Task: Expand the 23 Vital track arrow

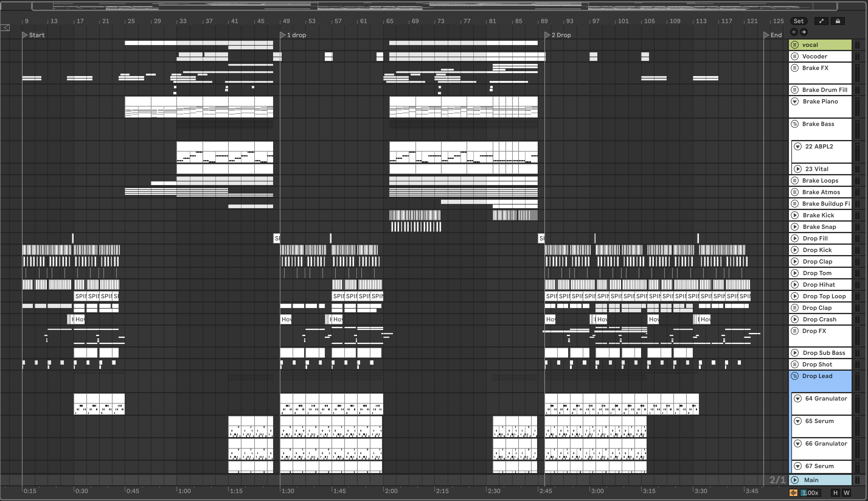Action: pos(797,169)
